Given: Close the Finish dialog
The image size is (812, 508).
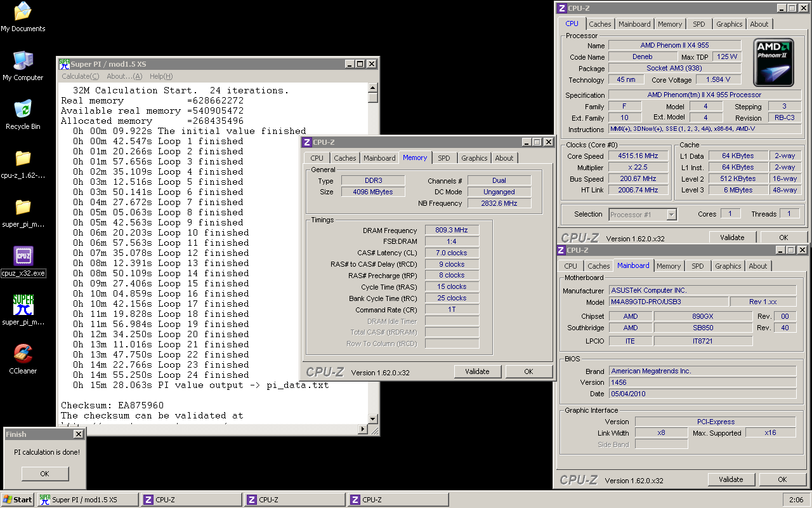Looking at the screenshot, I should 78,434.
